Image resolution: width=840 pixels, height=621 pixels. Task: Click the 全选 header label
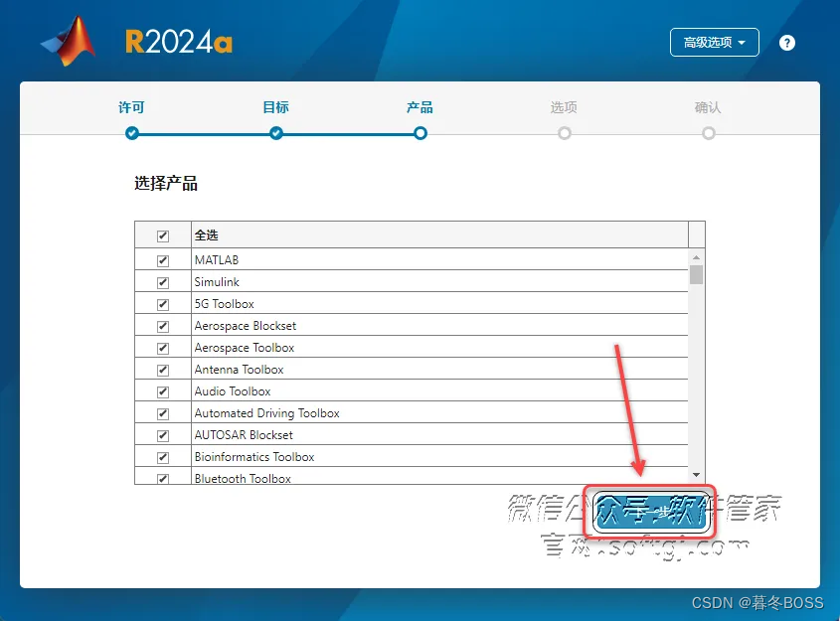click(x=206, y=235)
